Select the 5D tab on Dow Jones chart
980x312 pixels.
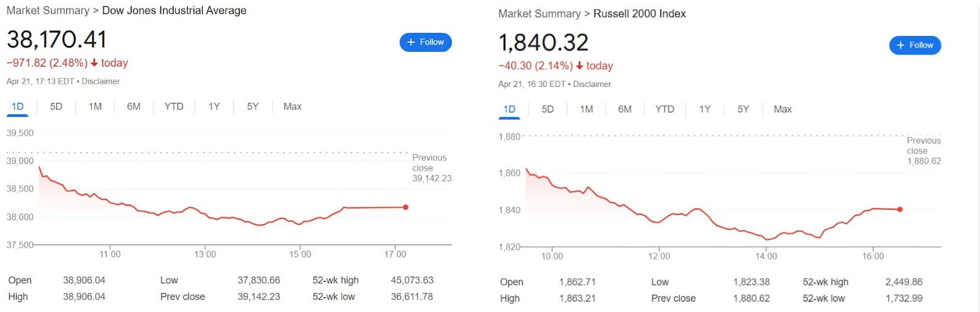(x=56, y=106)
